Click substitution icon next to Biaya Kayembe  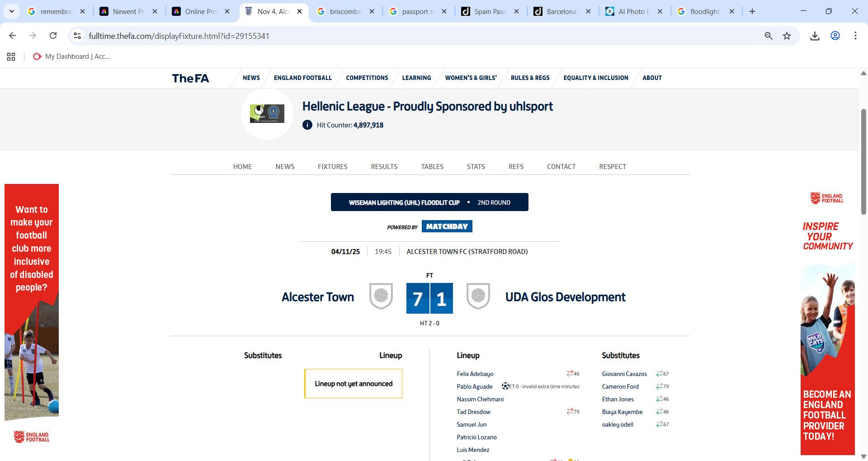[659, 412]
